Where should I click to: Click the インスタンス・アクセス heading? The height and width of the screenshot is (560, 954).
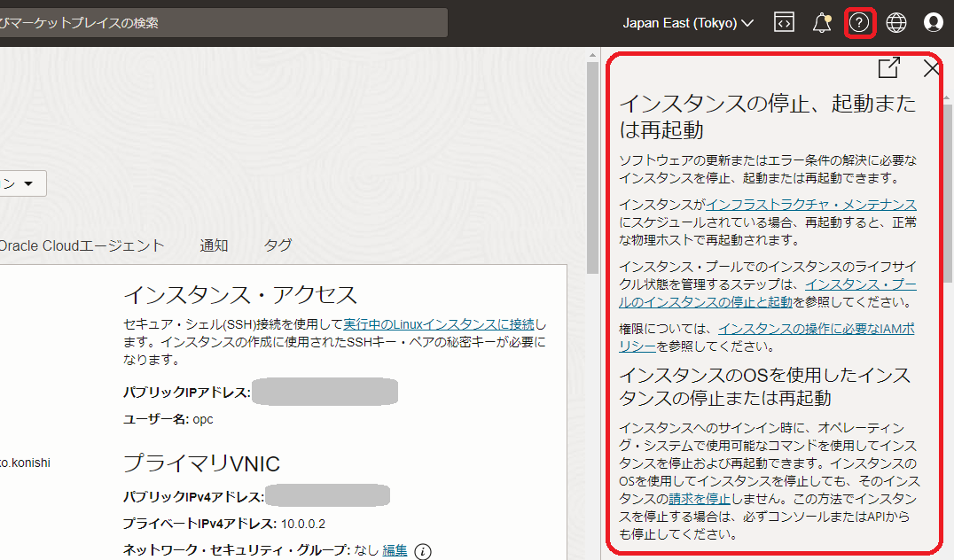pyautogui.click(x=240, y=295)
